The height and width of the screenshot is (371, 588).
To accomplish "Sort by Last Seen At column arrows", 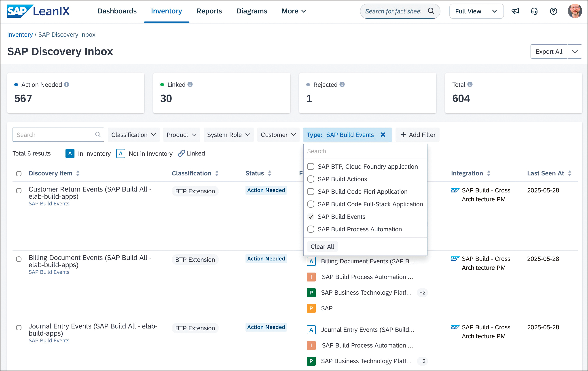I will pyautogui.click(x=569, y=173).
